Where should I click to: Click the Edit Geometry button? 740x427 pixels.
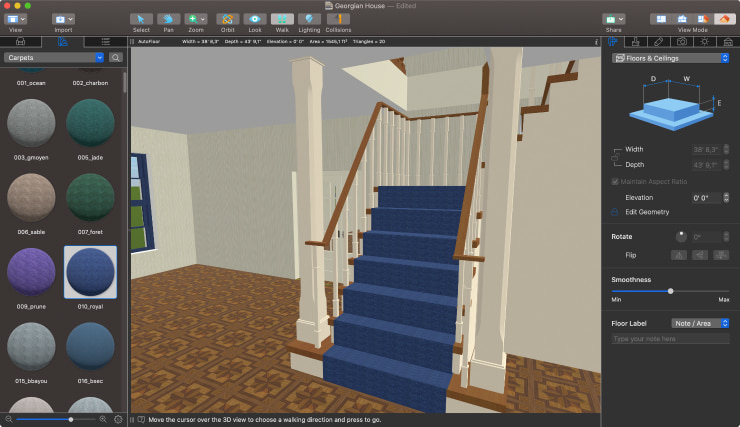[647, 212]
